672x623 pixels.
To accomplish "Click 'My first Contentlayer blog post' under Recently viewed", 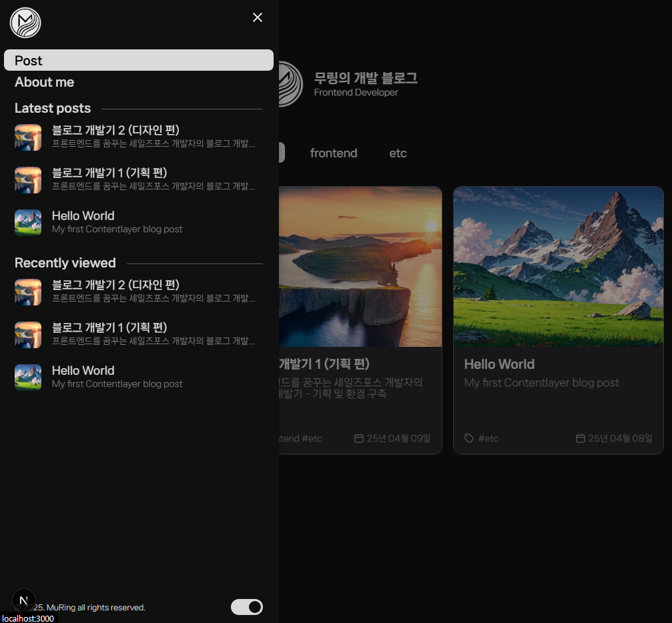I will coord(117,384).
